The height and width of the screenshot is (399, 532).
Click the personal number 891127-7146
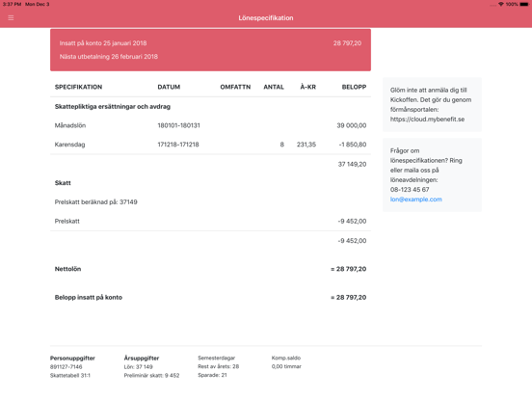coord(66,367)
